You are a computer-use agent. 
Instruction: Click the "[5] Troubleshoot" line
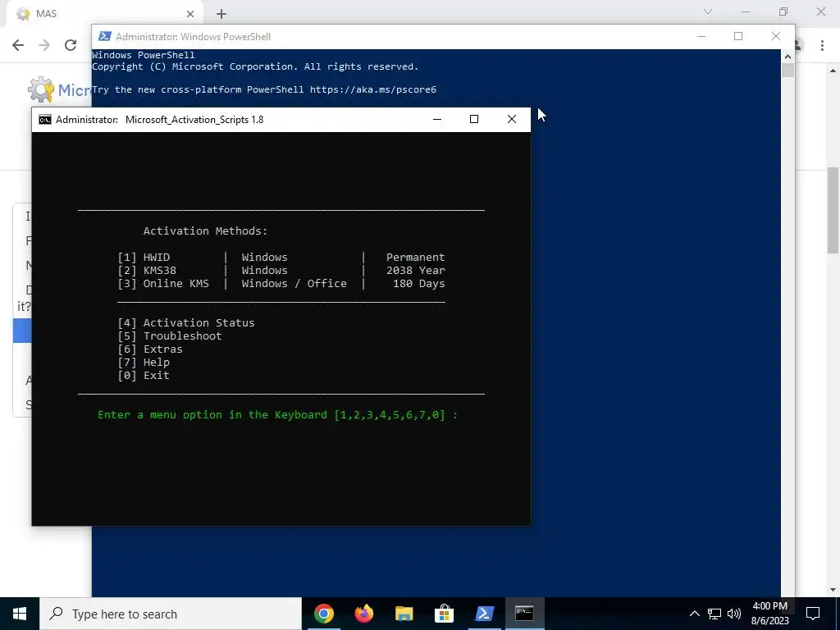pyautogui.click(x=169, y=336)
